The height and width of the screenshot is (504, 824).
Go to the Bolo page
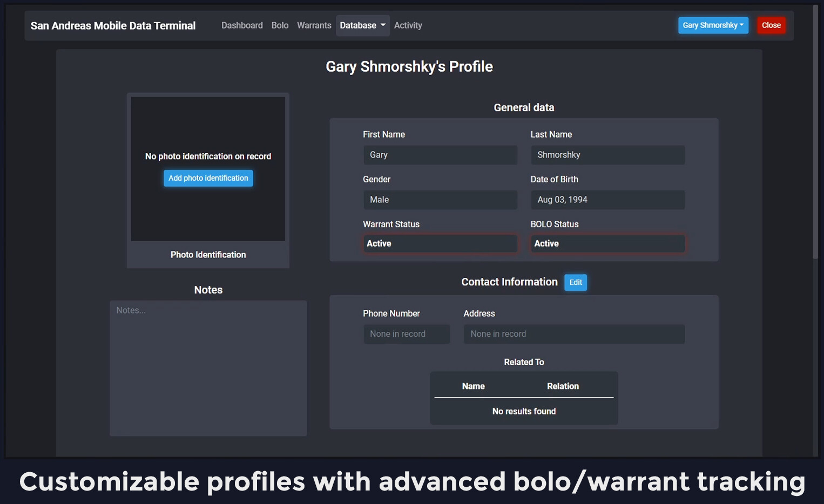click(280, 25)
